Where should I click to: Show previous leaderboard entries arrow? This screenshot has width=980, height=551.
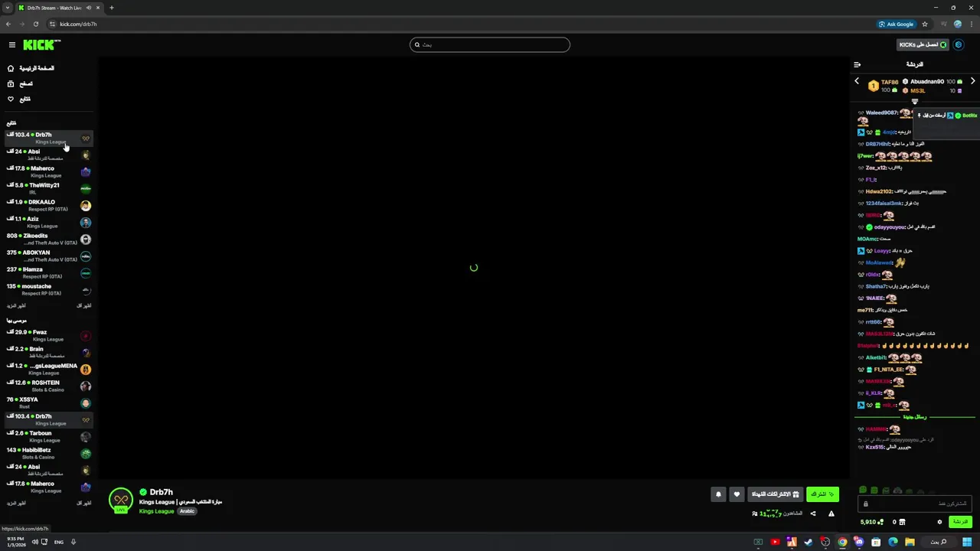click(857, 81)
